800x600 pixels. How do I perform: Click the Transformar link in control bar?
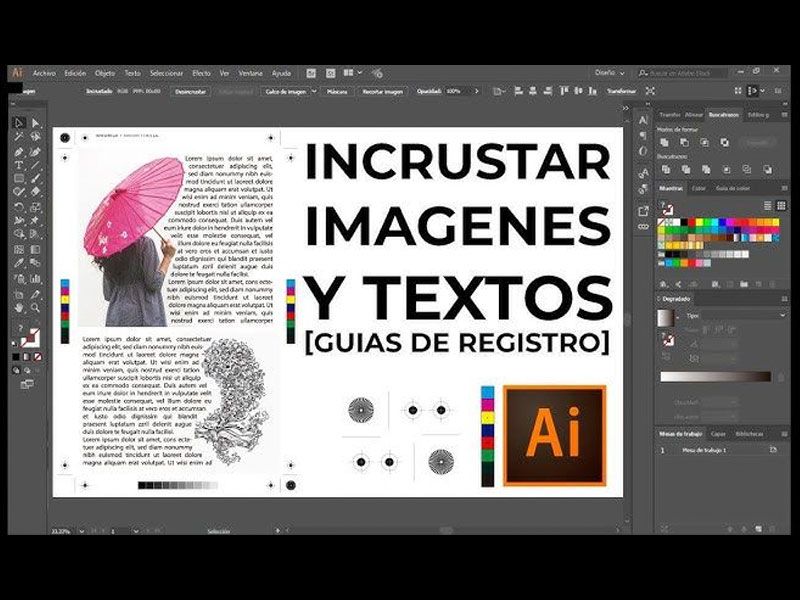point(621,91)
